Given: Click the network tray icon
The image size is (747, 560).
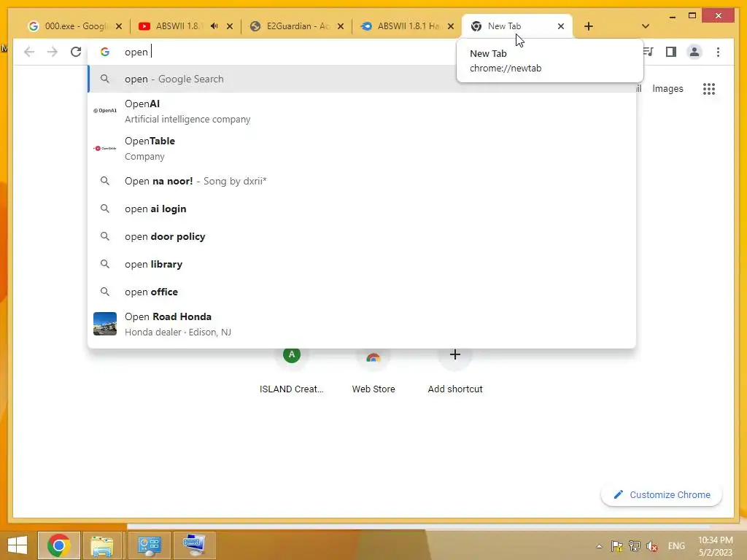Looking at the screenshot, I should [x=634, y=545].
